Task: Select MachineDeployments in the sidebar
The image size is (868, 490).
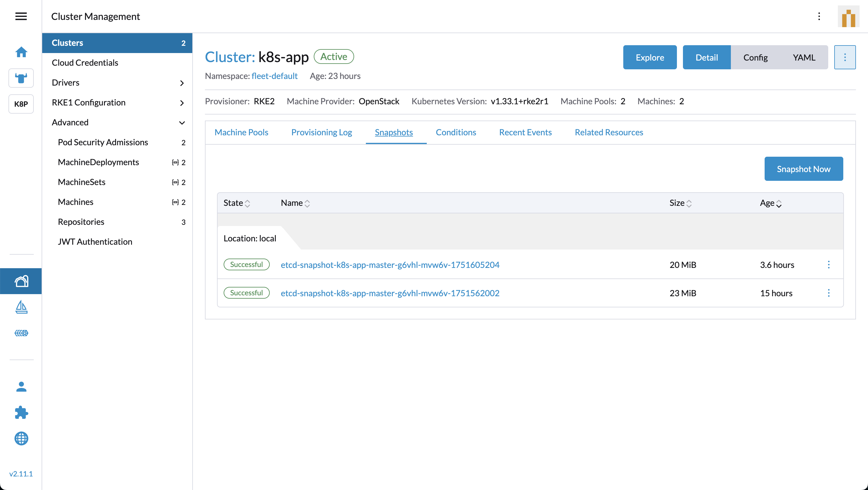Action: click(x=98, y=162)
